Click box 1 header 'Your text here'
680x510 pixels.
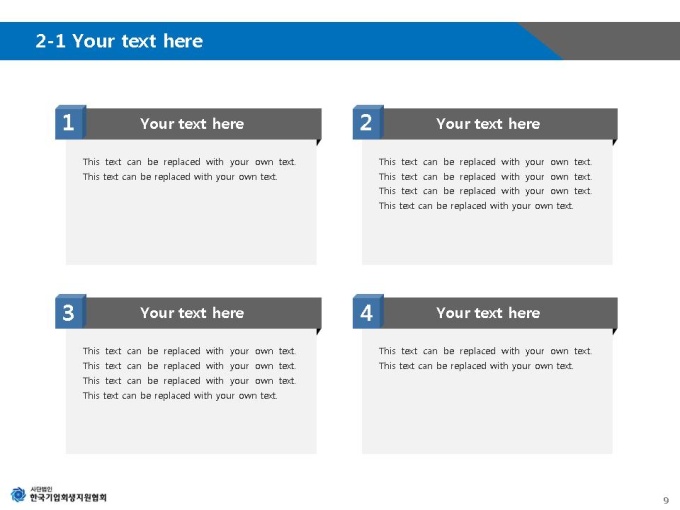tap(192, 124)
